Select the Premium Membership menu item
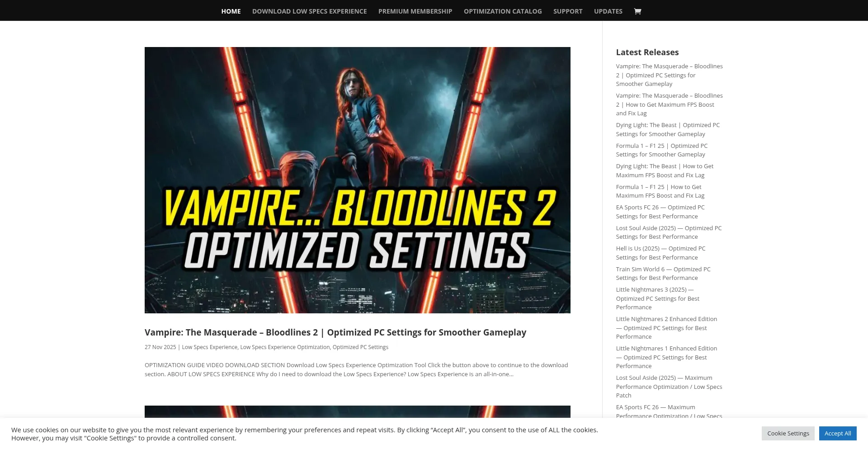868x449 pixels. coord(415,11)
